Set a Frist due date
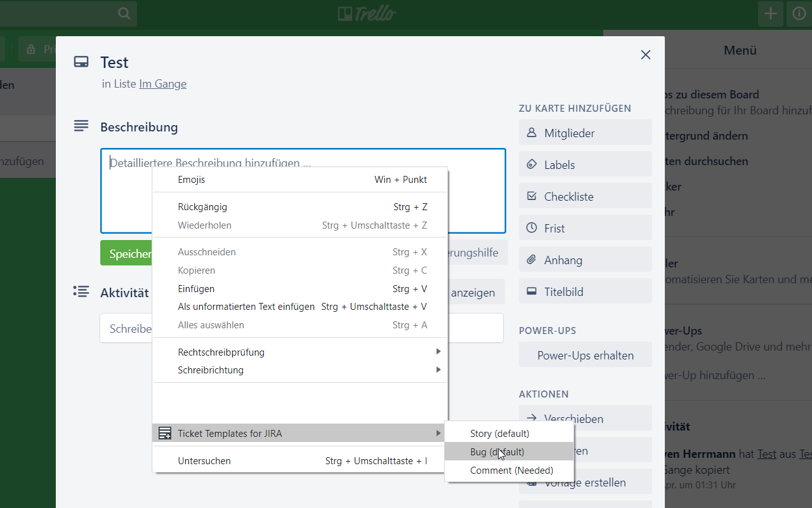 pyautogui.click(x=585, y=228)
